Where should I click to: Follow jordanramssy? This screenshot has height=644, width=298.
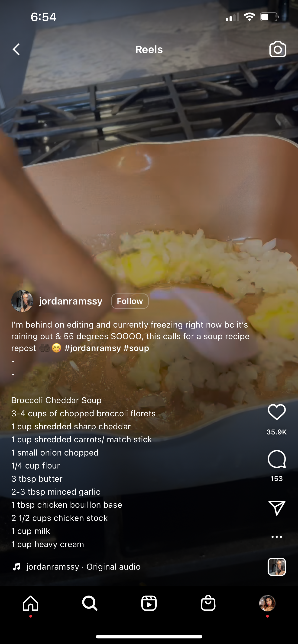pos(130,301)
